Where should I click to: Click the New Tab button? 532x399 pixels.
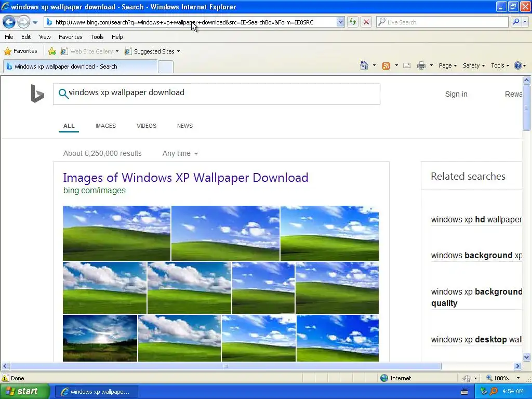coord(166,67)
